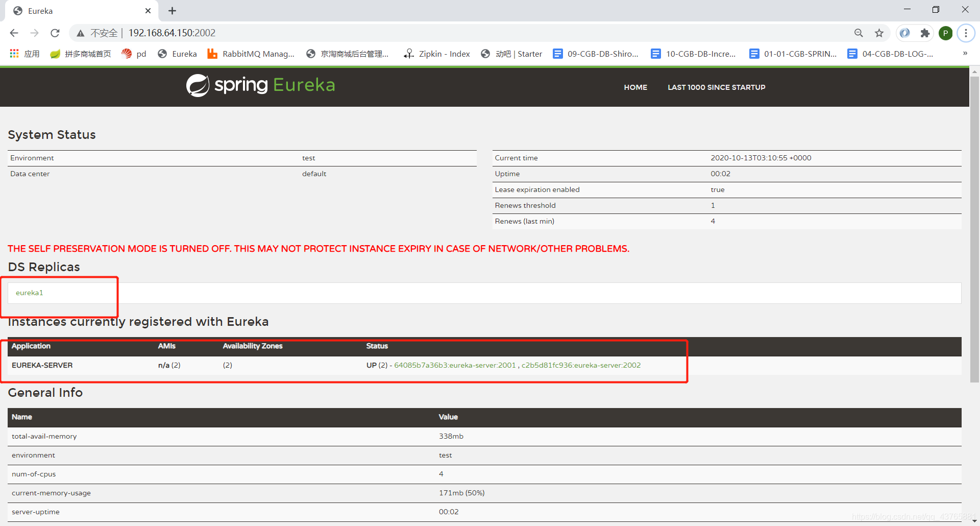The height and width of the screenshot is (526, 980).
Task: Open the 10-CGB-DB-Incre bookmark
Action: click(x=694, y=54)
